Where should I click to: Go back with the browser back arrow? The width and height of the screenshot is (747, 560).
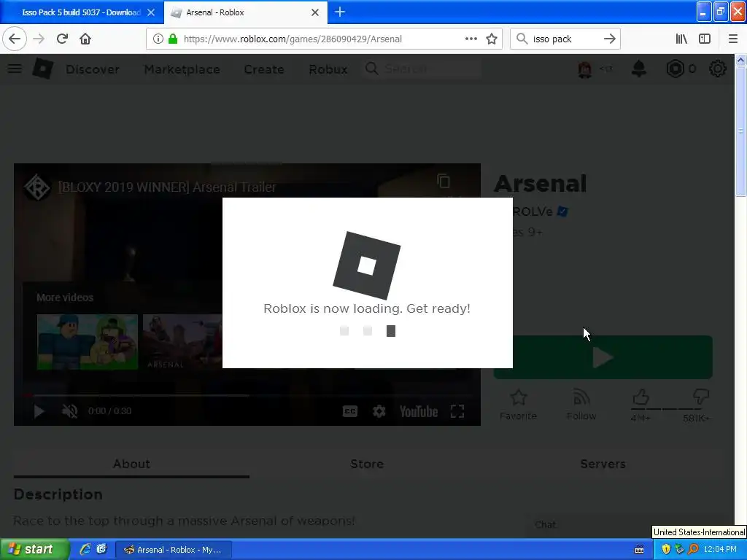coord(15,39)
